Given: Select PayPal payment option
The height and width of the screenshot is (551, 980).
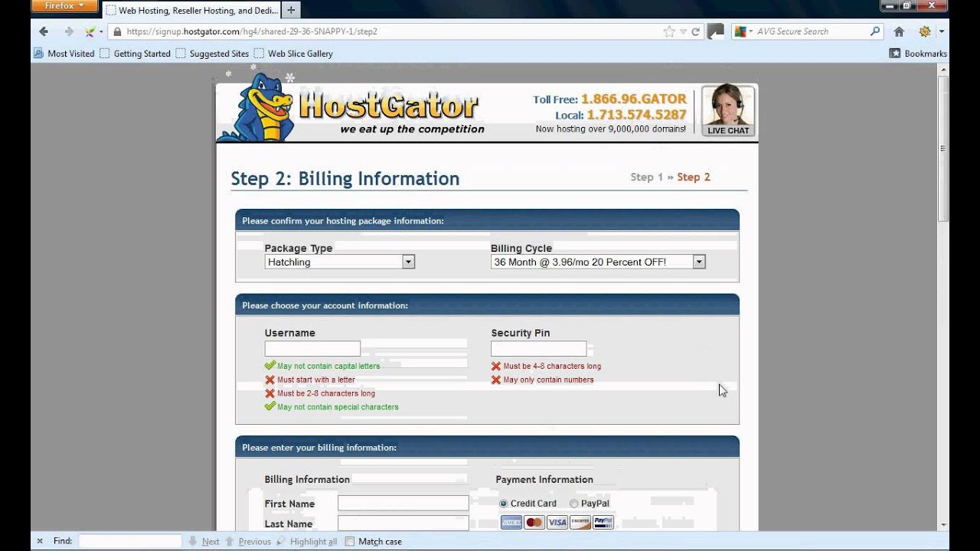Looking at the screenshot, I should [x=574, y=504].
